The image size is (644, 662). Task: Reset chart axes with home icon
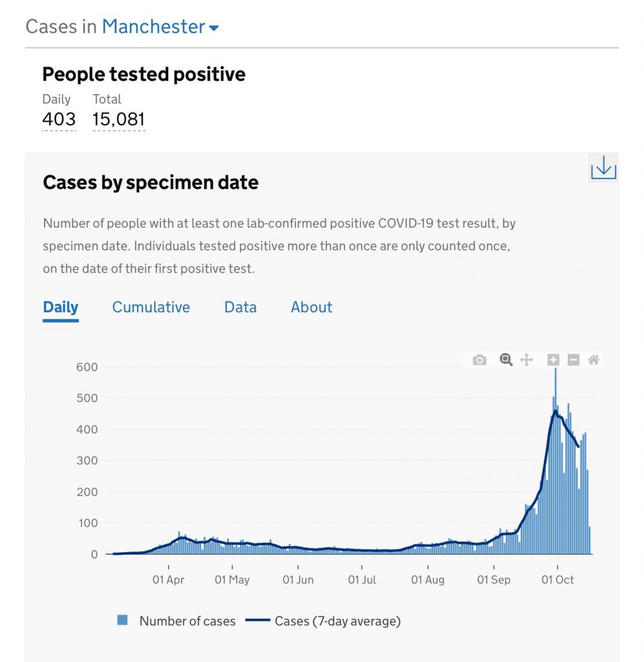(594, 360)
